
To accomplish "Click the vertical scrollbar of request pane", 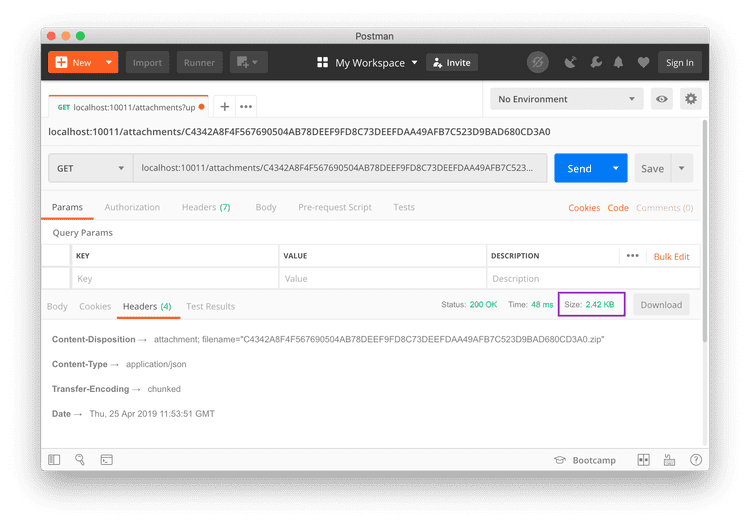I will coord(704,230).
